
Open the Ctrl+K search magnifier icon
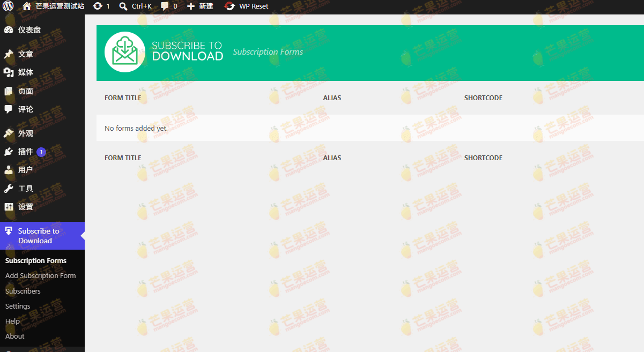pos(123,6)
